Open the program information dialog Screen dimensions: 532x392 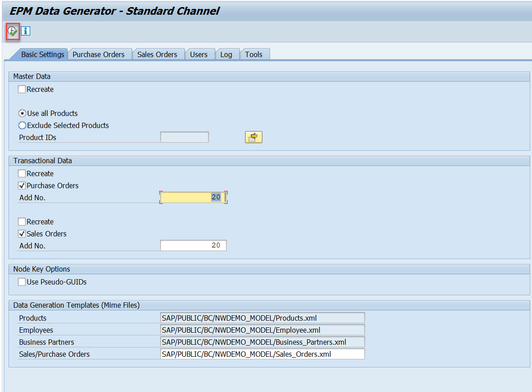pos(25,31)
